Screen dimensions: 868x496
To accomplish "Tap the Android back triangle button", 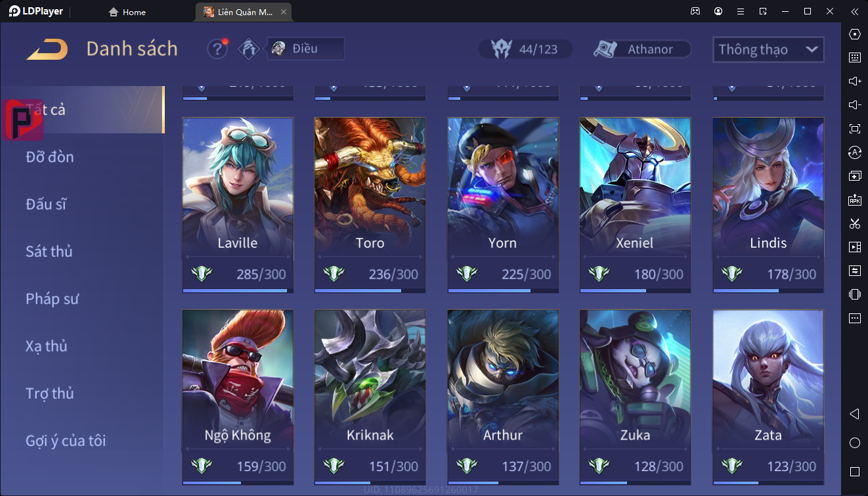I will [x=854, y=414].
